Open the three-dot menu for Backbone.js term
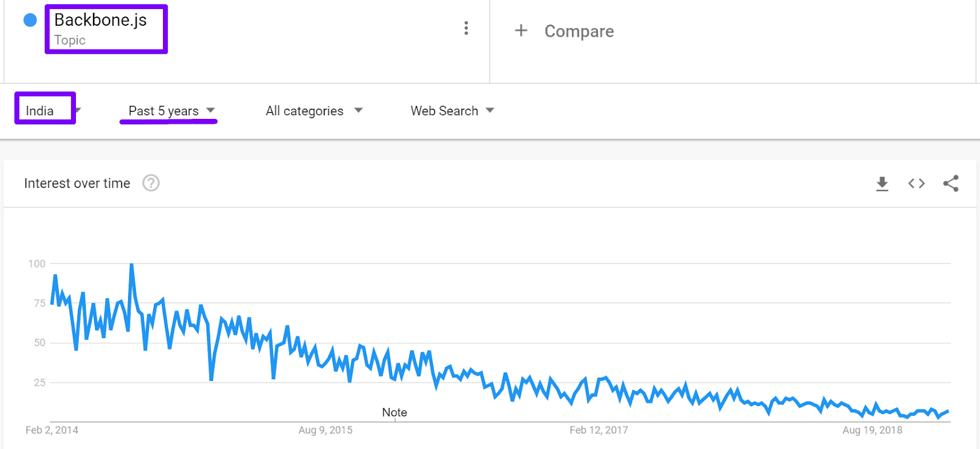Viewport: 980px width, 449px height. point(466,28)
